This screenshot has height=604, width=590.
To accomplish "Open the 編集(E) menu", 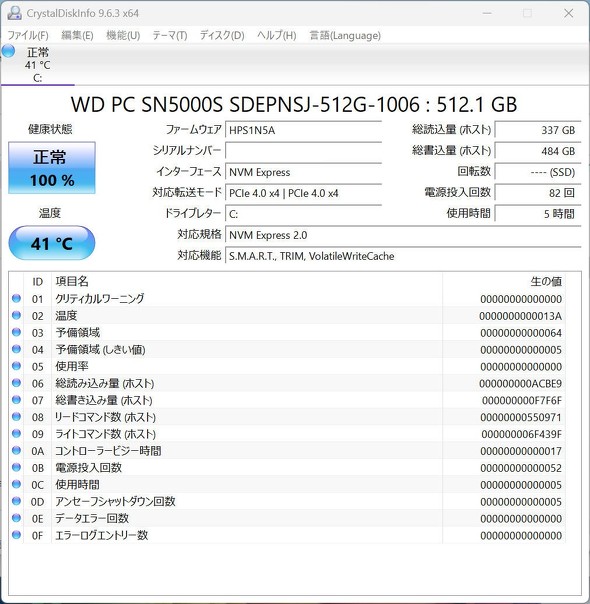I will point(77,35).
